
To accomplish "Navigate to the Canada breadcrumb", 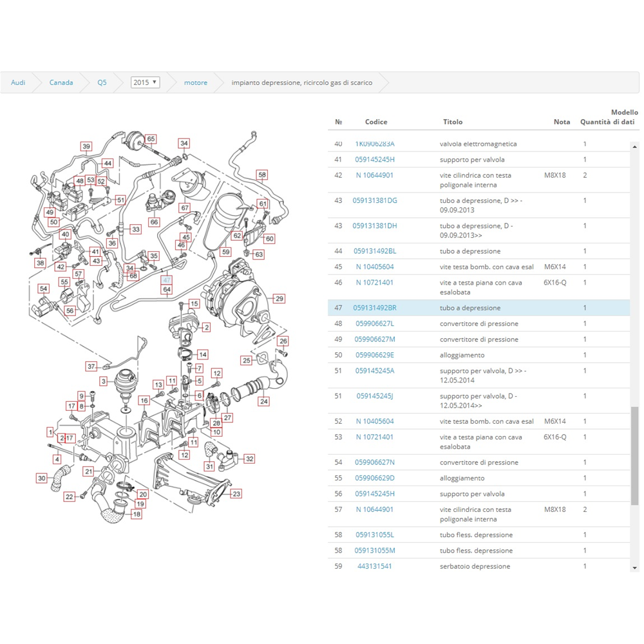I will (x=61, y=82).
